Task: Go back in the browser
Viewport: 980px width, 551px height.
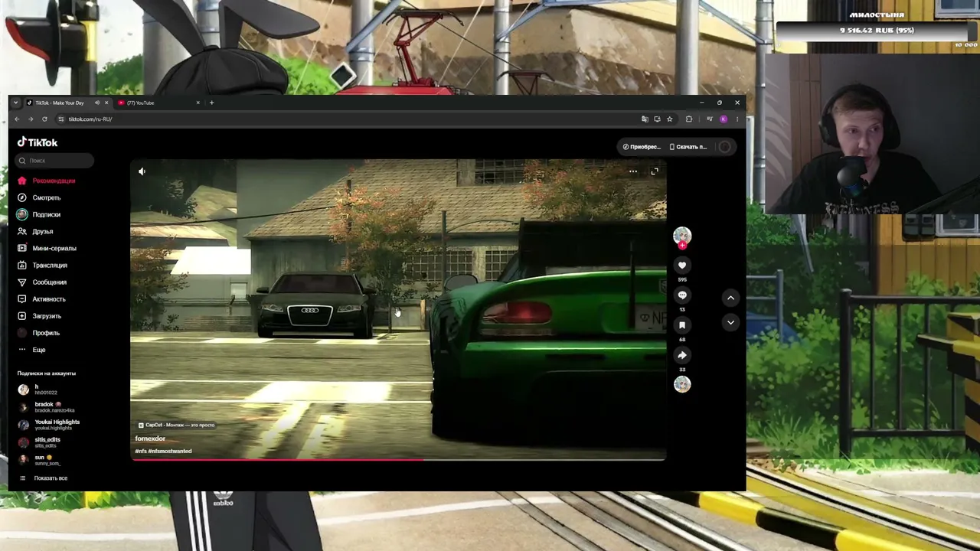Action: [x=17, y=119]
